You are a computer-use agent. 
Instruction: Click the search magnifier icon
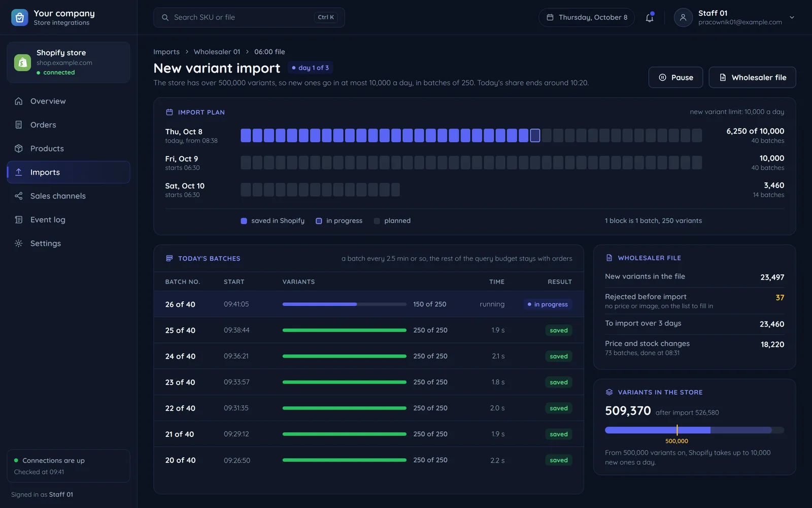(x=165, y=17)
